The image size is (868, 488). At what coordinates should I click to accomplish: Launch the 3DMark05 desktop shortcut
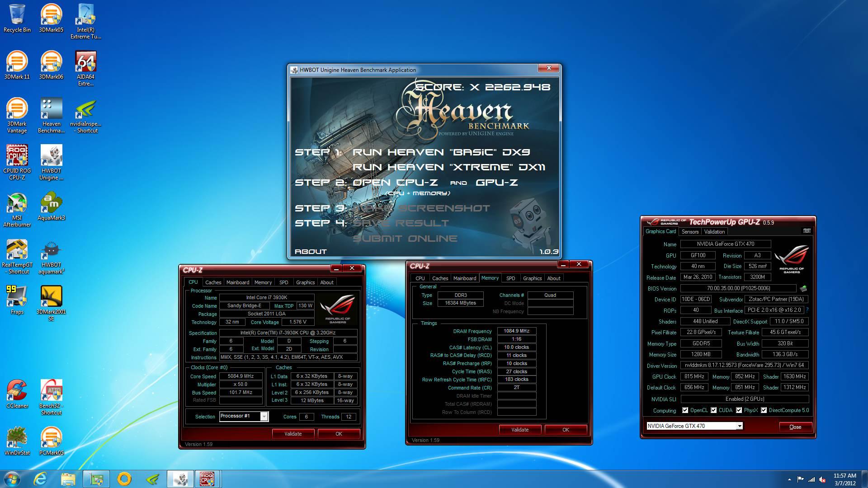[x=51, y=18]
